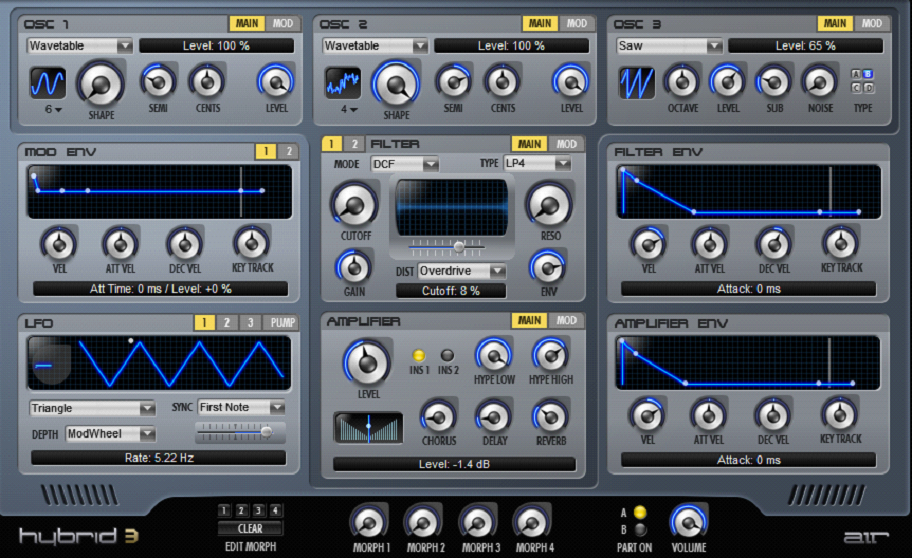This screenshot has height=558, width=912.
Task: Click the amplifier pan display
Action: [x=368, y=428]
